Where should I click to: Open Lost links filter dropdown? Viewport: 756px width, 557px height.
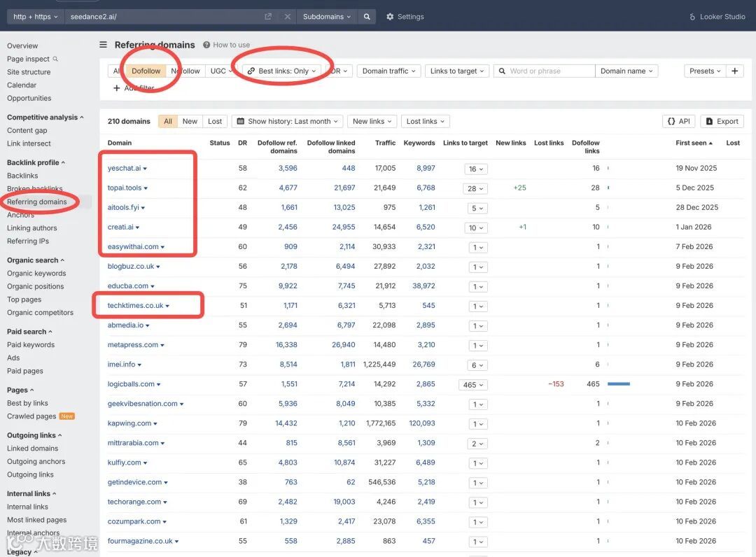pos(426,122)
